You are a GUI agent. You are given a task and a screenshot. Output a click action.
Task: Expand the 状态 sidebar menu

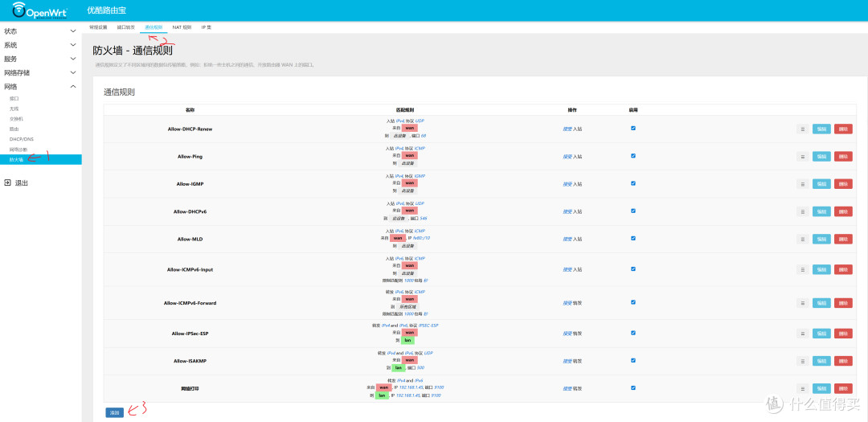pyautogui.click(x=41, y=31)
